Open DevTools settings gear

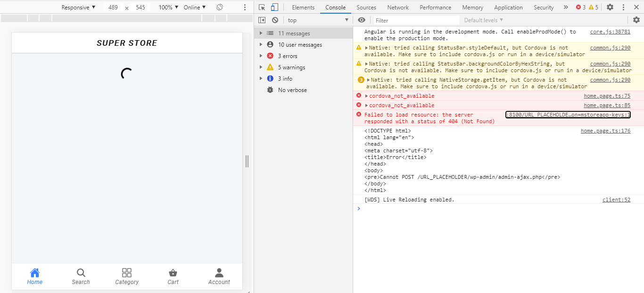pos(611,7)
